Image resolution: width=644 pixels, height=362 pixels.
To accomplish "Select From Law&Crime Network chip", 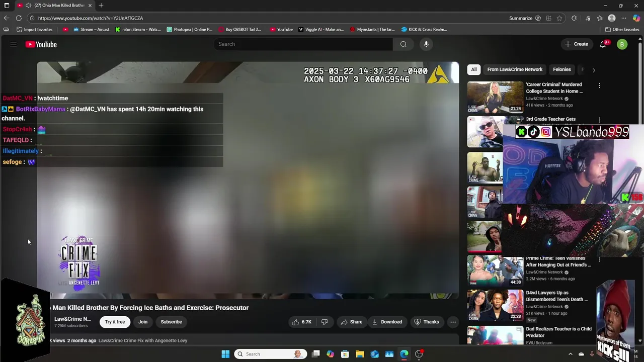I will [x=515, y=70].
